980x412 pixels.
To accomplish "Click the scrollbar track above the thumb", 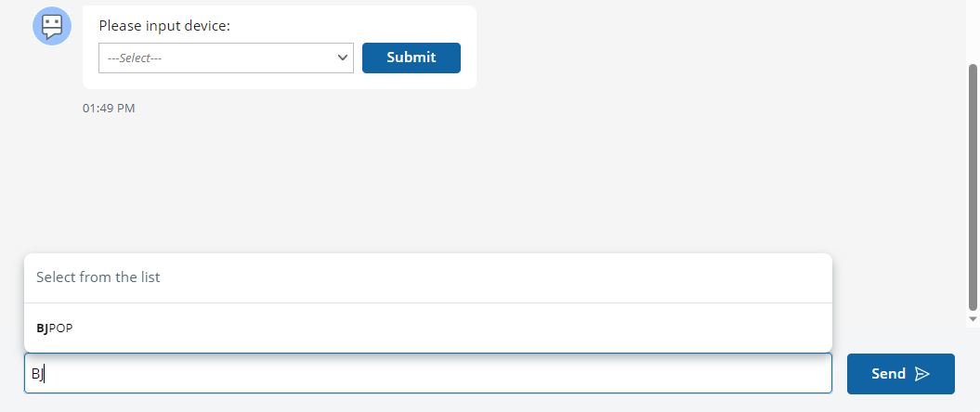I will tap(973, 32).
